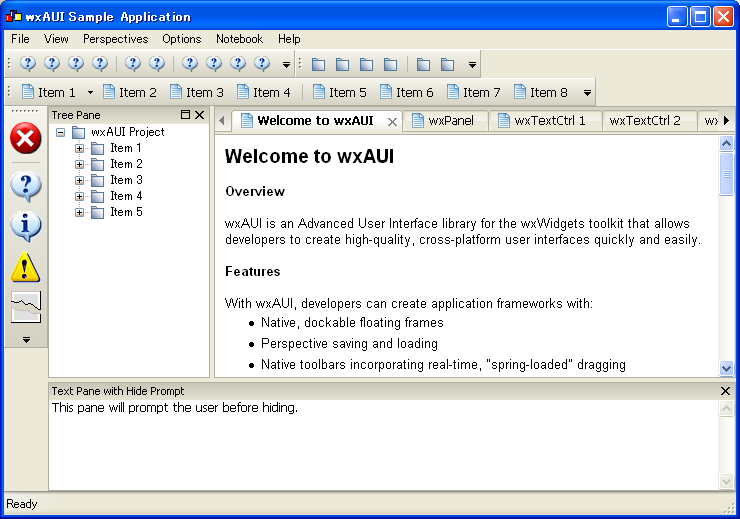Click the yellow warning triangle icon
This screenshot has height=519, width=740.
25,267
